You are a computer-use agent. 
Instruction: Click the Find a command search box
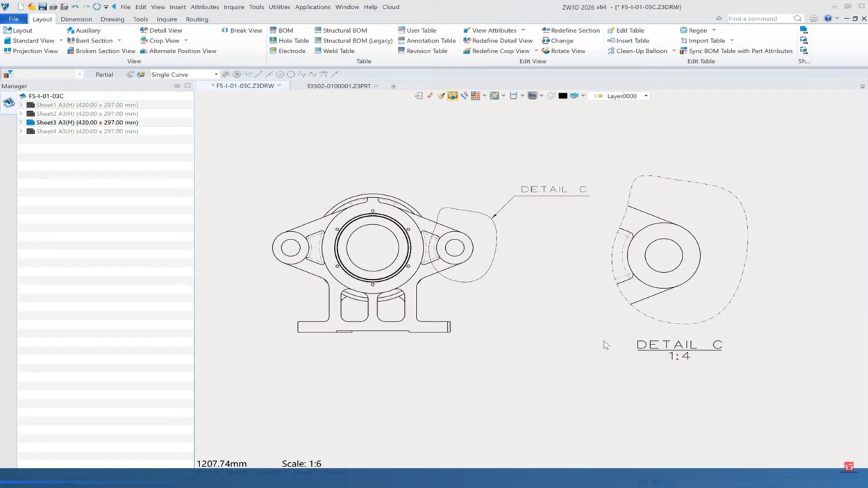[x=758, y=19]
